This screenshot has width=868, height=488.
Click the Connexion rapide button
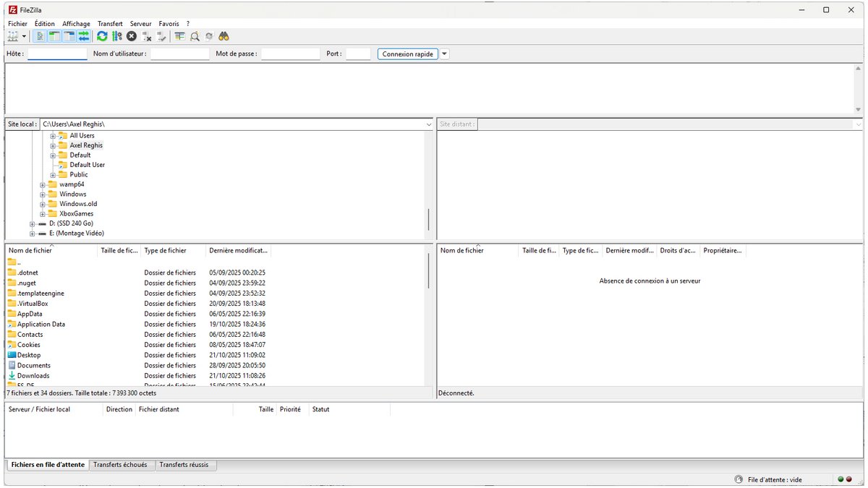pos(407,54)
